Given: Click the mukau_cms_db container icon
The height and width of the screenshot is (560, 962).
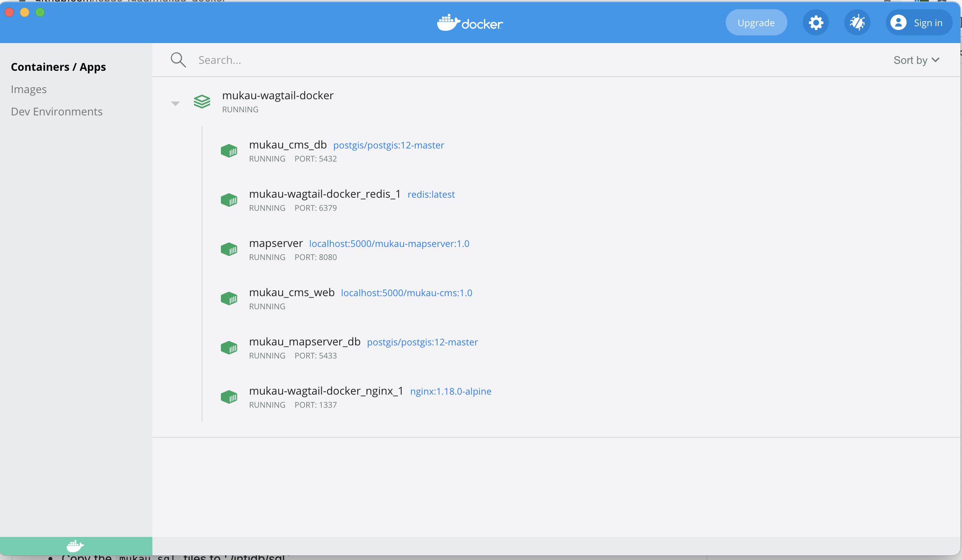Looking at the screenshot, I should 229,151.
